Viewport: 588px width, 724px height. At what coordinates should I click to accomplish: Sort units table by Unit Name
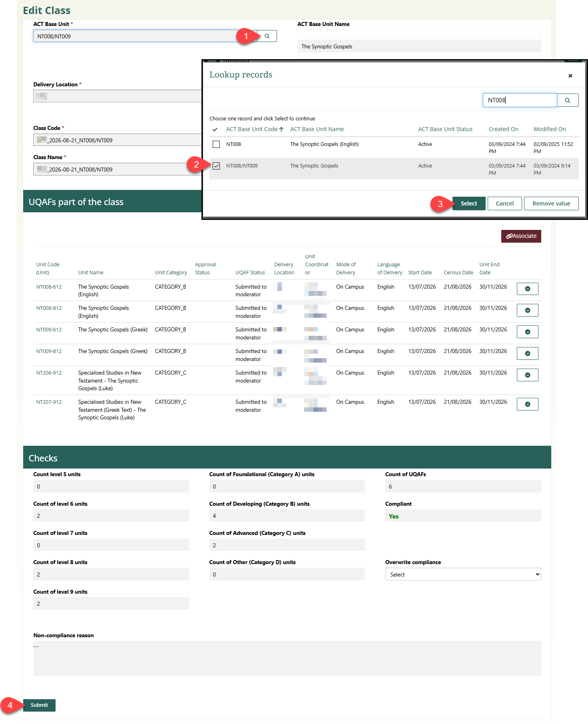(91, 273)
